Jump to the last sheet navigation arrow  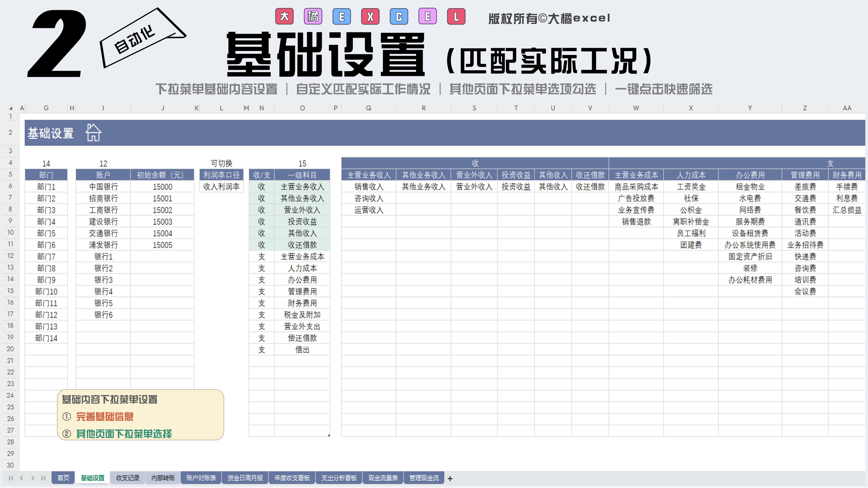(x=43, y=478)
